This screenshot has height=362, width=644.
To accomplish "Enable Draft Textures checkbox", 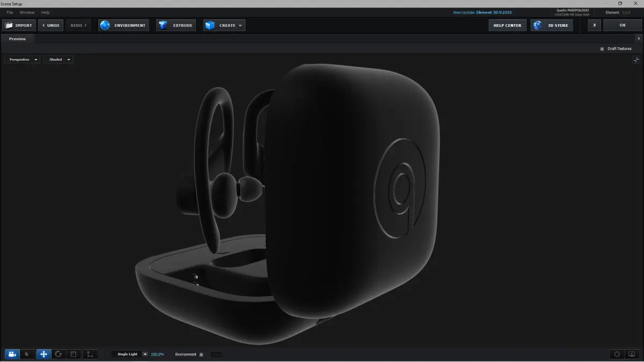I will click(602, 49).
